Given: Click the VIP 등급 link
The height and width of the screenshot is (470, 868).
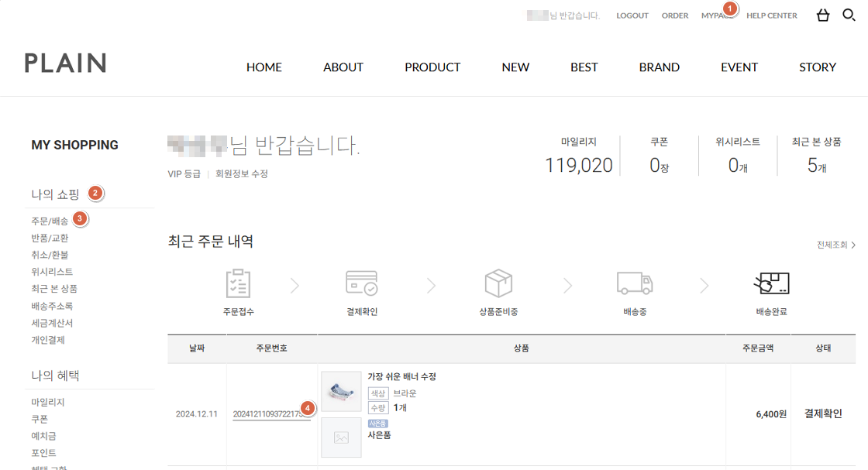Looking at the screenshot, I should pyautogui.click(x=184, y=173).
